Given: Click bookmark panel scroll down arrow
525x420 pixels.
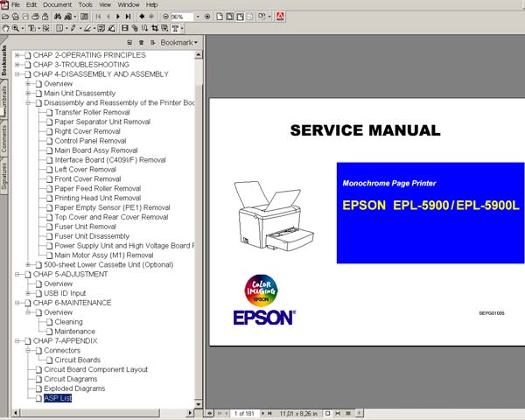Looking at the screenshot, I should pyautogui.click(x=199, y=404).
